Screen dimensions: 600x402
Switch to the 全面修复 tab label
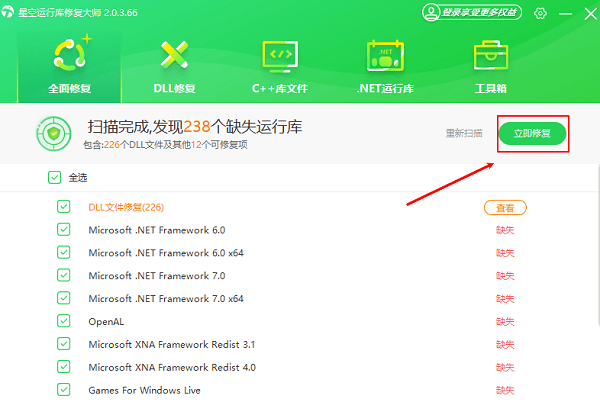coord(69,89)
